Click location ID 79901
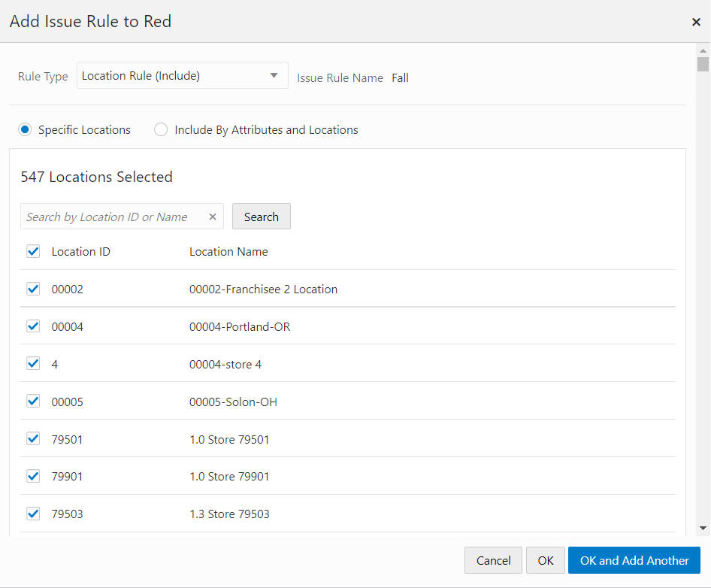This screenshot has width=711, height=588. coord(67,477)
